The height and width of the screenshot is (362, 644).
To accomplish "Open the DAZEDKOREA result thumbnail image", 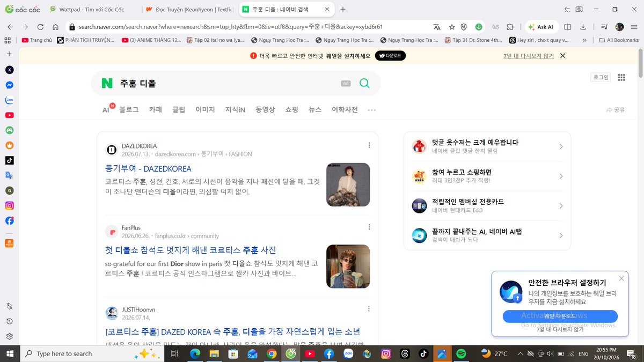I will click(348, 184).
